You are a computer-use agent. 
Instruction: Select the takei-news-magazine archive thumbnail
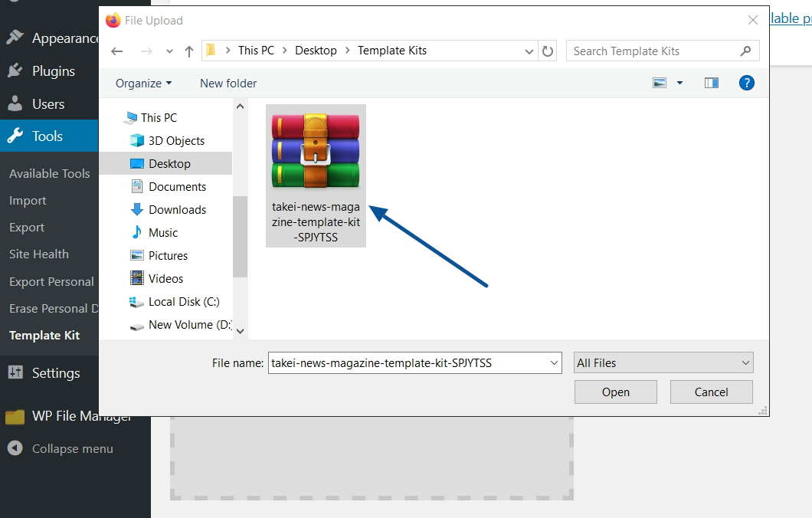316,151
